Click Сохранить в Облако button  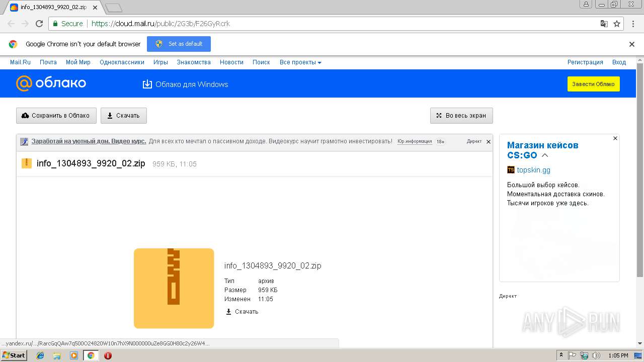pos(56,116)
